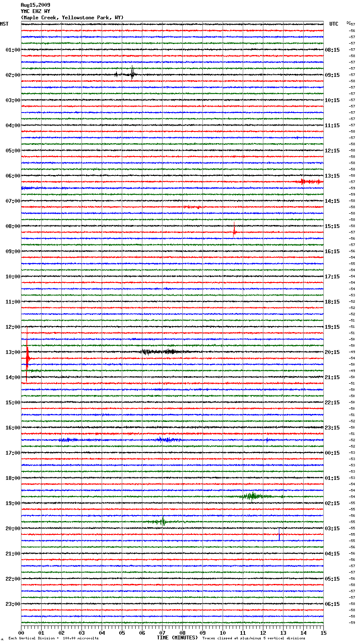Click the 04:15 UTC time label
Viewport: 357px width, 644px height.
pyautogui.click(x=332, y=554)
